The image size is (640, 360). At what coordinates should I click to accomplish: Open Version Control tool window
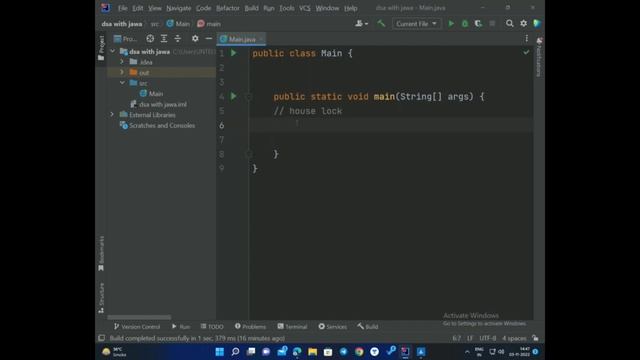click(x=137, y=327)
